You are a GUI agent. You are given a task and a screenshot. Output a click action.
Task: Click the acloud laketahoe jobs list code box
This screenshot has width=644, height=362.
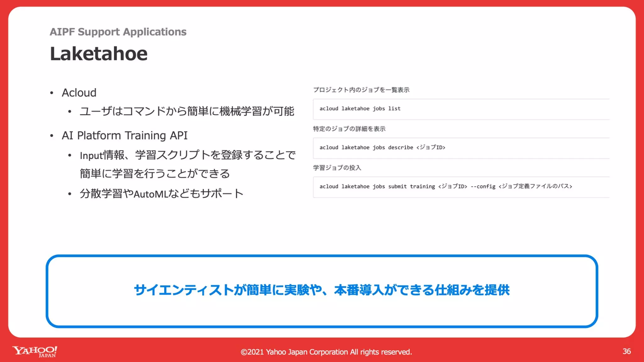coord(461,109)
